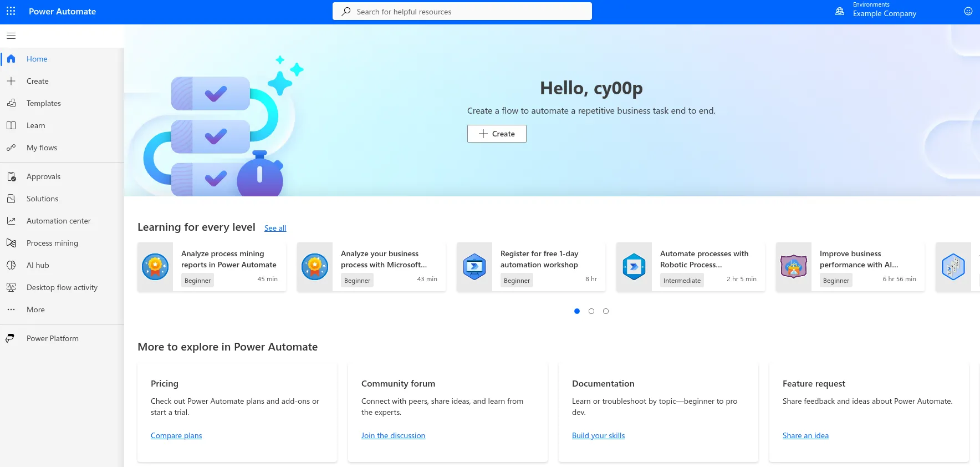Collapse the left navigation with the hamburger icon
The width and height of the screenshot is (980, 467).
[x=11, y=36]
